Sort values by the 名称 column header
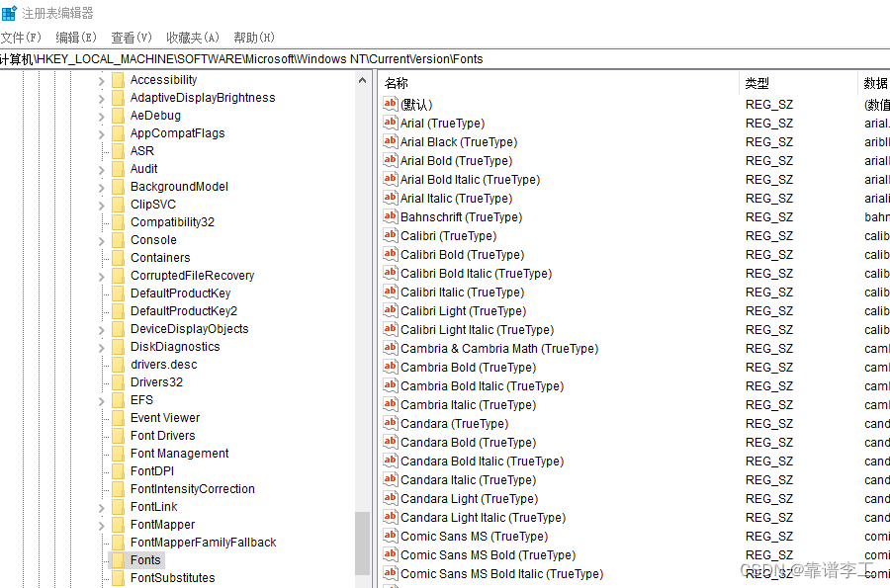The width and height of the screenshot is (890, 588). pyautogui.click(x=559, y=83)
